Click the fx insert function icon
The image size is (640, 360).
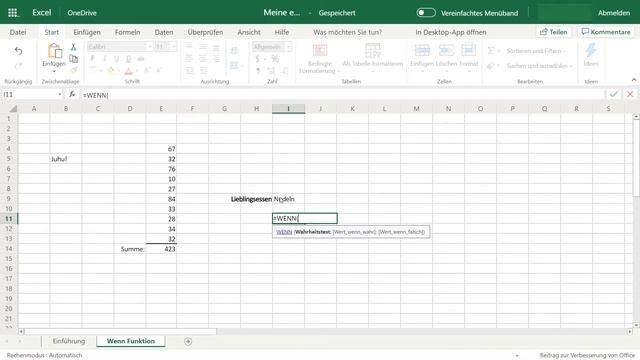coord(72,94)
